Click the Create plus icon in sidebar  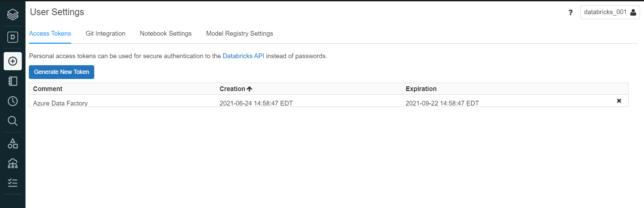13,61
